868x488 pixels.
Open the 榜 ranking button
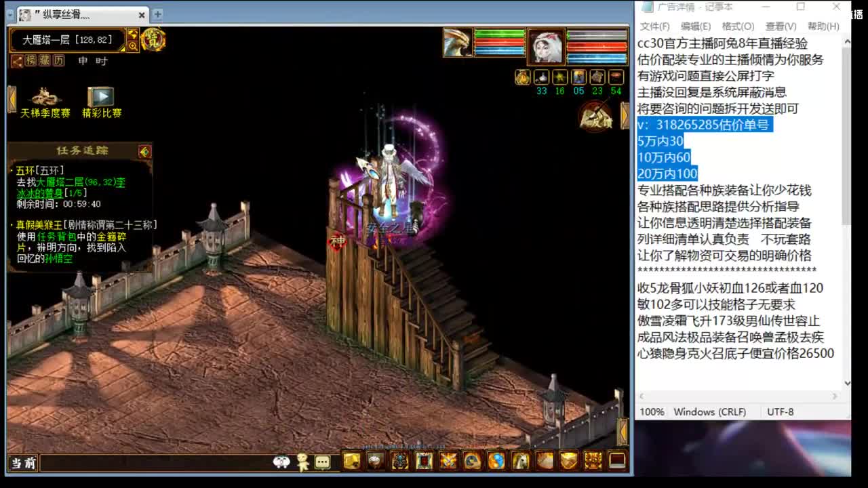(31, 61)
